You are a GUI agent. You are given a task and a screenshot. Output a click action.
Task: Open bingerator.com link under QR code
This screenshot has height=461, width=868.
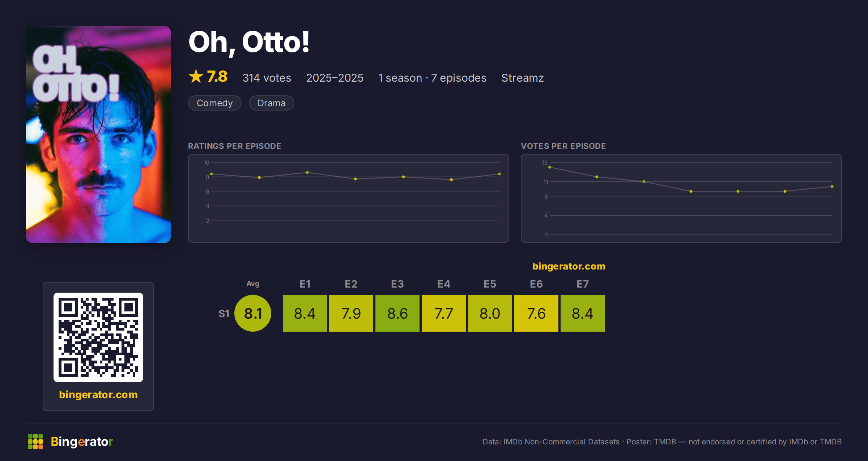click(98, 395)
